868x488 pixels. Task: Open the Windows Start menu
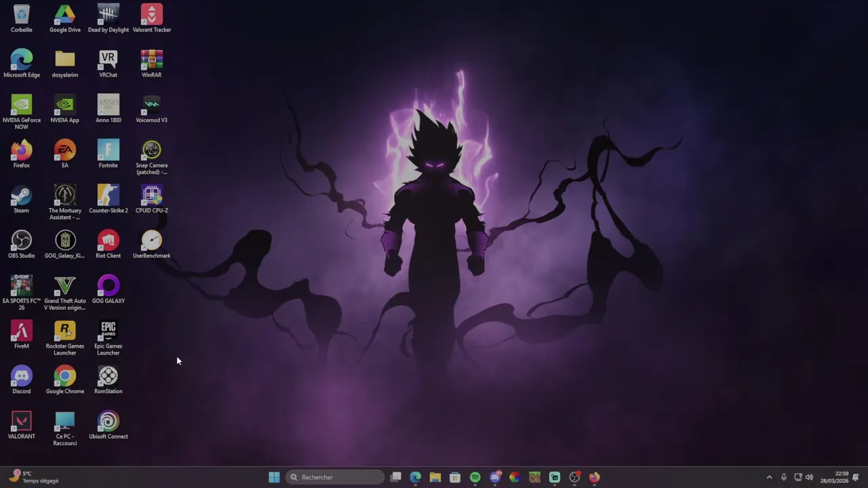tap(274, 477)
